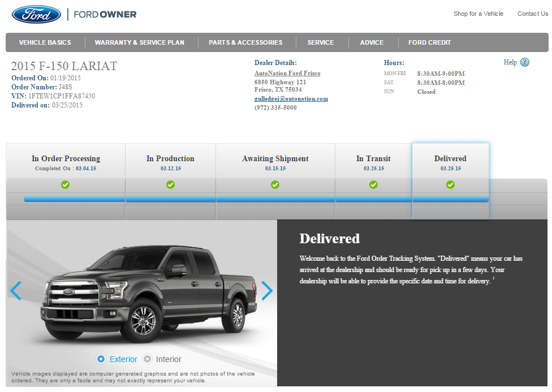Click green checkmark under In Production

pos(170,184)
